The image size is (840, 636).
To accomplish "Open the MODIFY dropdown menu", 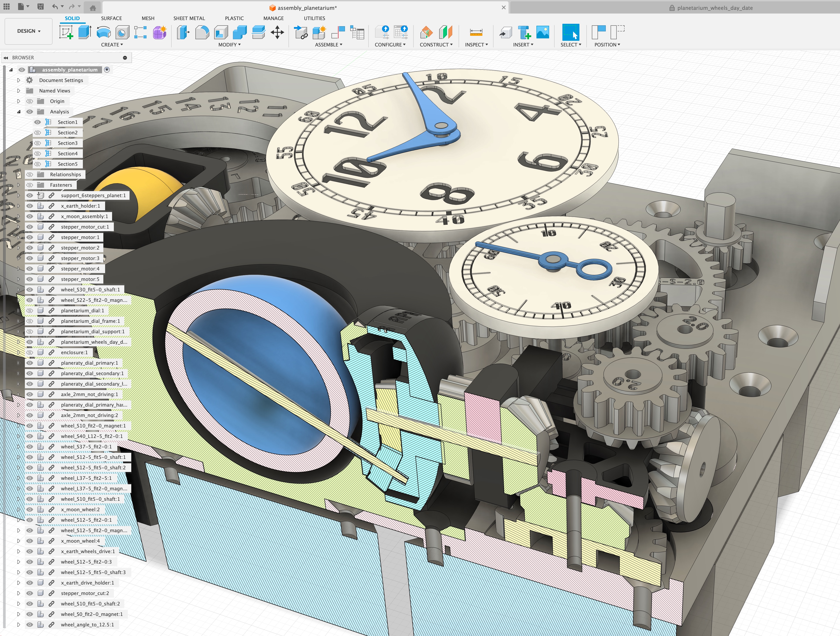I will [229, 45].
